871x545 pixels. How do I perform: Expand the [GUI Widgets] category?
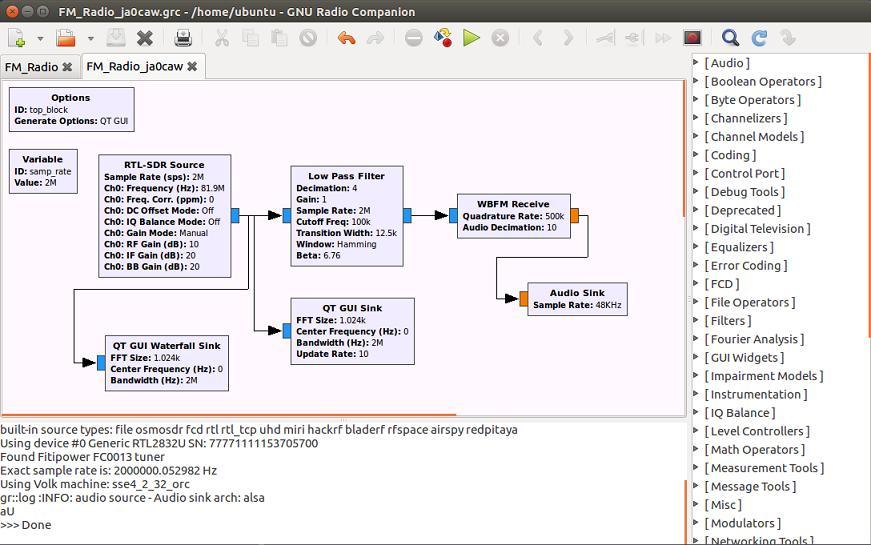pos(695,356)
